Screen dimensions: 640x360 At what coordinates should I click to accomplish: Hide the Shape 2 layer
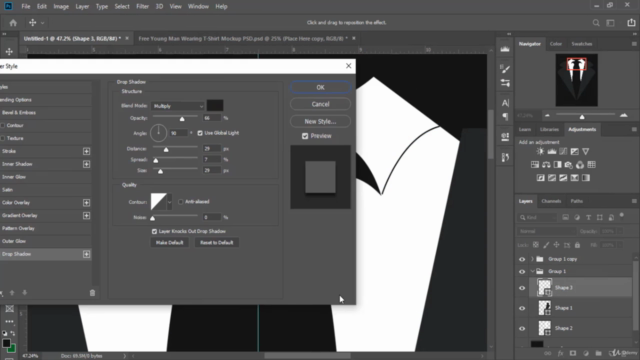pyautogui.click(x=522, y=329)
